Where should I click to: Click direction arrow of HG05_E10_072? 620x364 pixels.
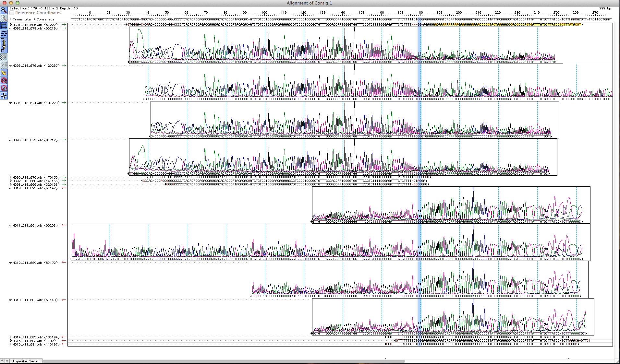click(64, 140)
